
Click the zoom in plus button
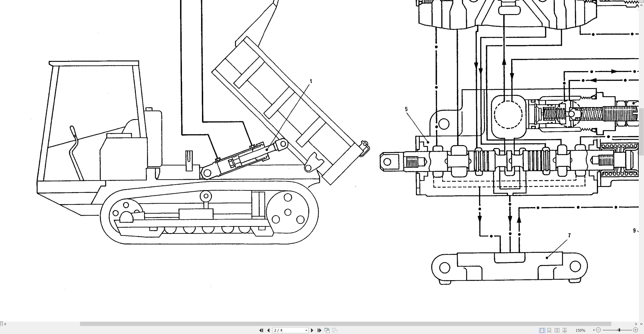pyautogui.click(x=635, y=330)
